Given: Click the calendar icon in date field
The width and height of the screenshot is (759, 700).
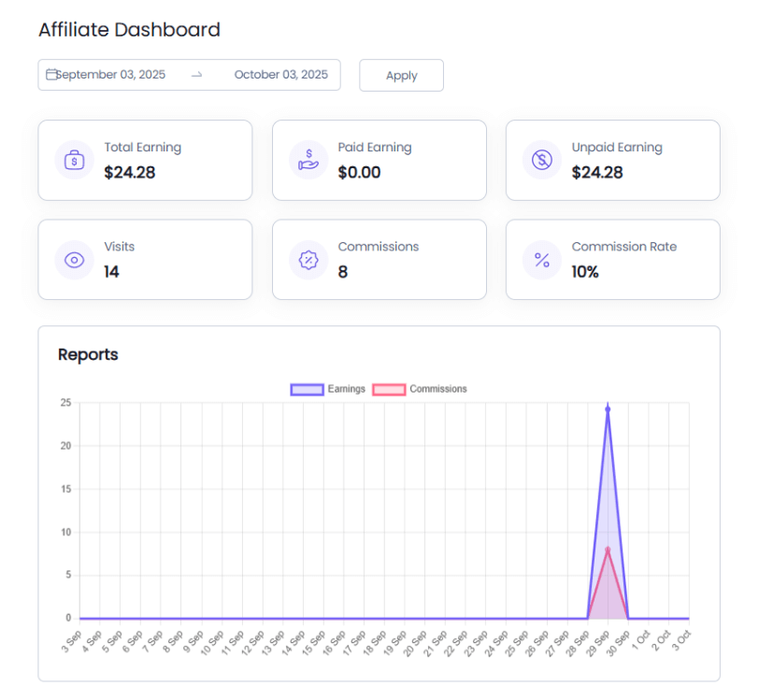Looking at the screenshot, I should click(51, 75).
